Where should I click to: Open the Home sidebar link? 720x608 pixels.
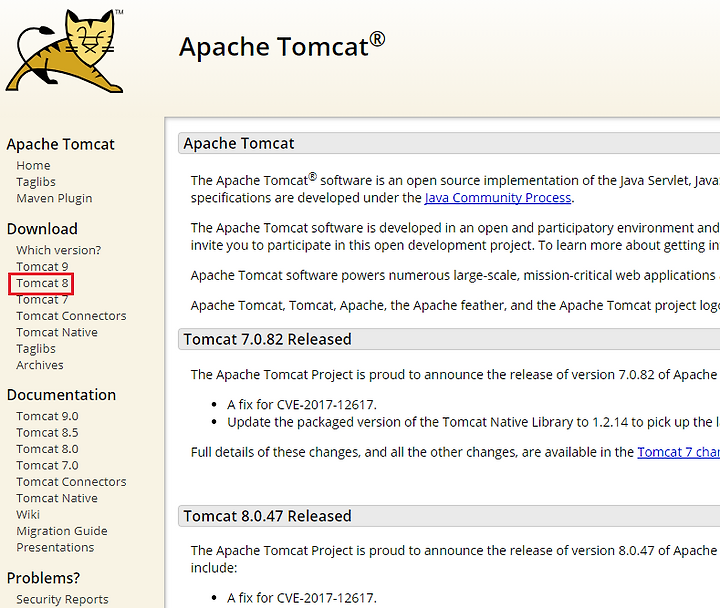tap(33, 165)
